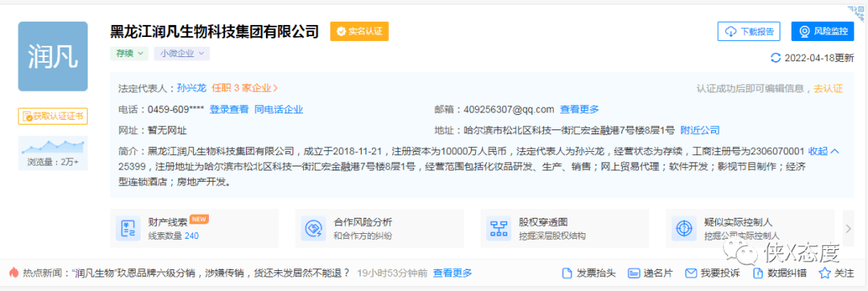Image resolution: width=868 pixels, height=291 pixels.
Task: Click the 财产线索 icon
Action: (129, 228)
